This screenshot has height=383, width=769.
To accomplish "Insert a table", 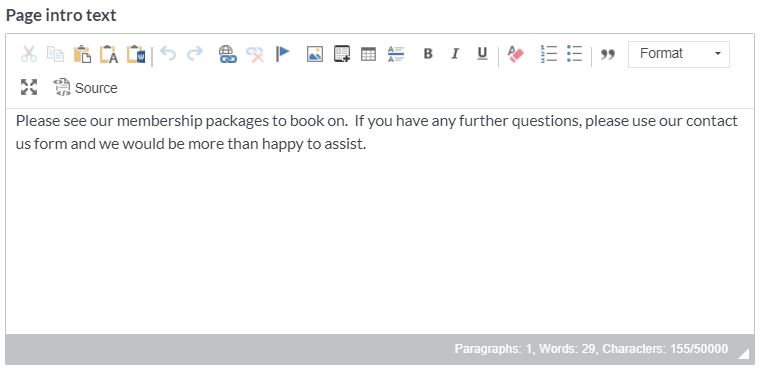I will tap(368, 54).
